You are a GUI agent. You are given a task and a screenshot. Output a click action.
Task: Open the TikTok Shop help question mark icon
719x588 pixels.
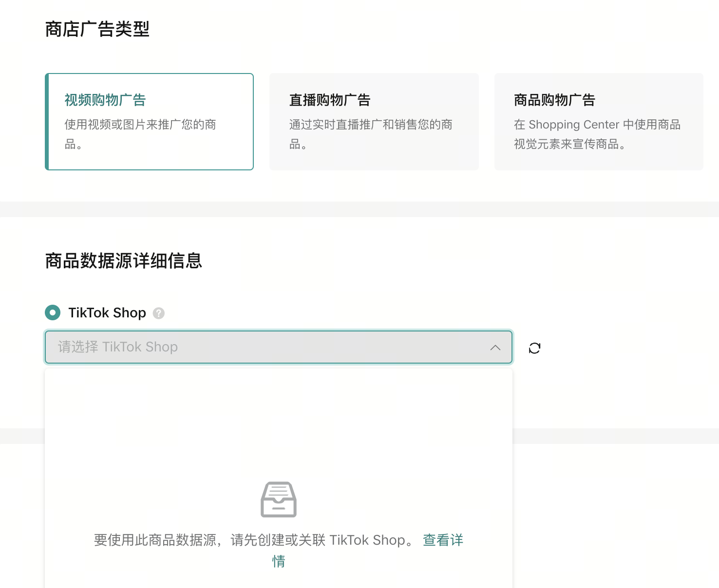click(158, 313)
